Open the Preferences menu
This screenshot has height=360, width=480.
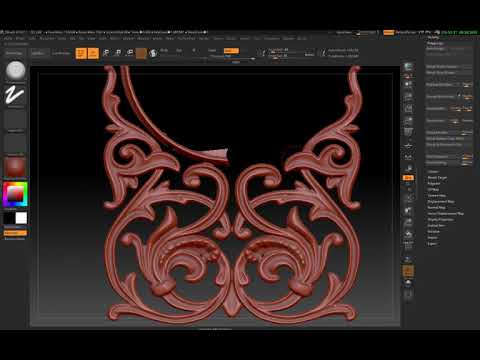coord(186,39)
